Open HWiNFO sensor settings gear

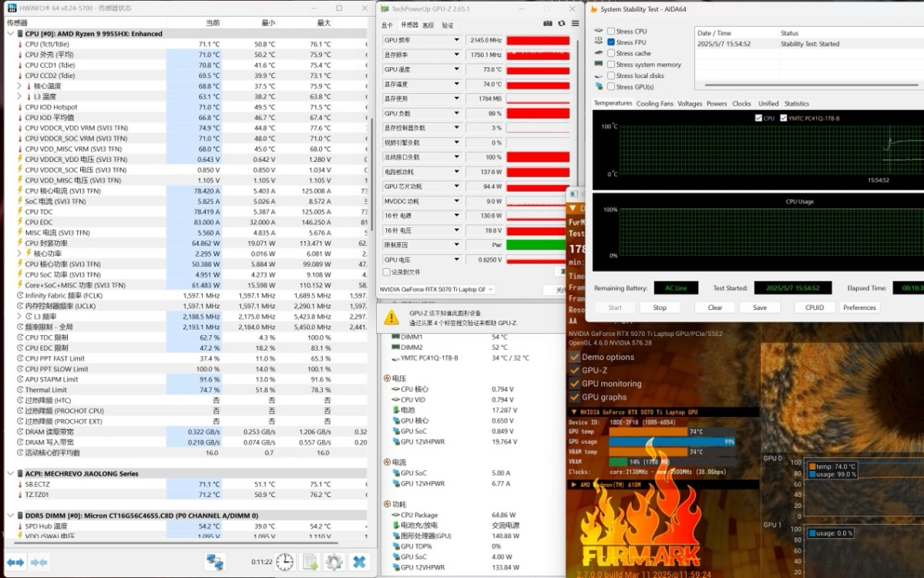[x=334, y=562]
